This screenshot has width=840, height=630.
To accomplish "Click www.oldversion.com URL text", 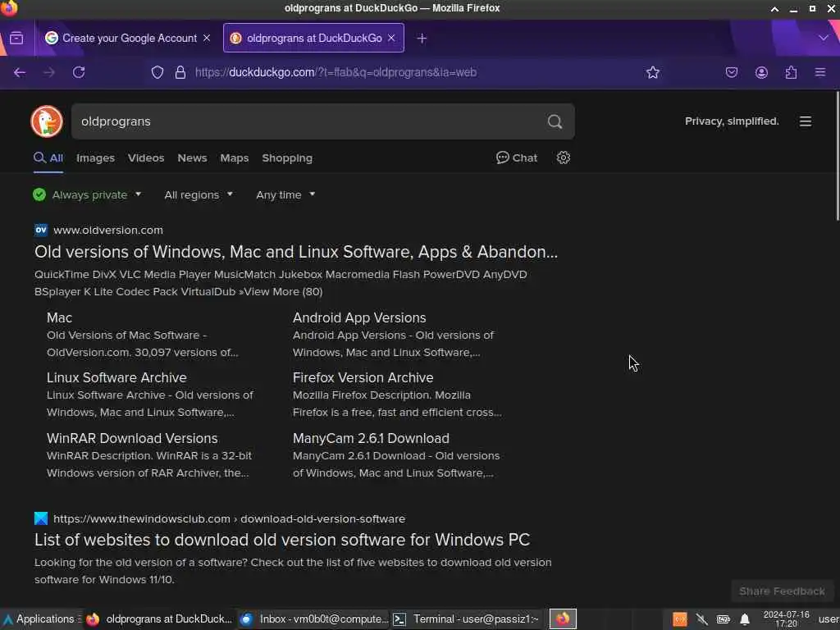I will [x=108, y=230].
